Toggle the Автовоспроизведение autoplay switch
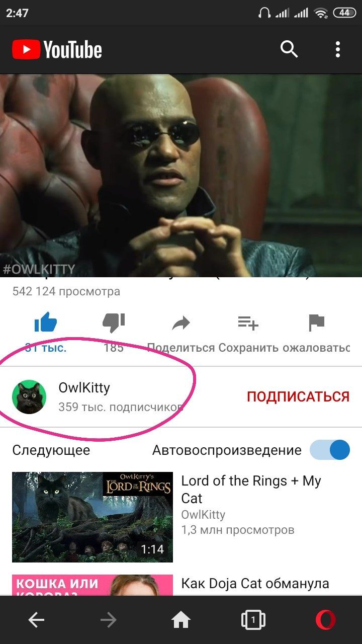Screen dimensions: 362x644 tap(330, 450)
